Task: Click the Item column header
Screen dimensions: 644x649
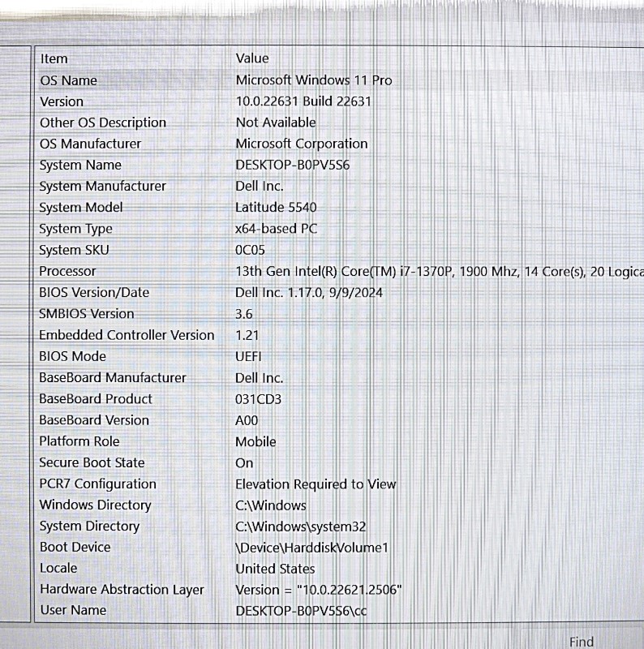Action: pyautogui.click(x=54, y=58)
